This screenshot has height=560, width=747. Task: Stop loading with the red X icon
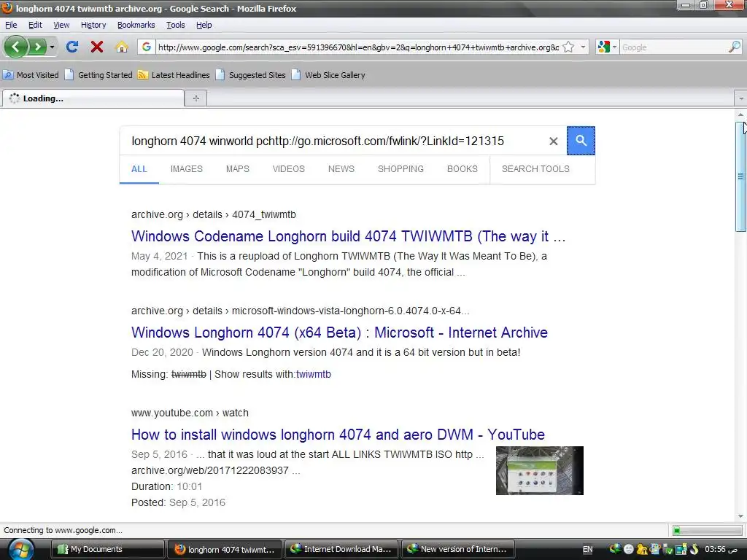tap(97, 47)
